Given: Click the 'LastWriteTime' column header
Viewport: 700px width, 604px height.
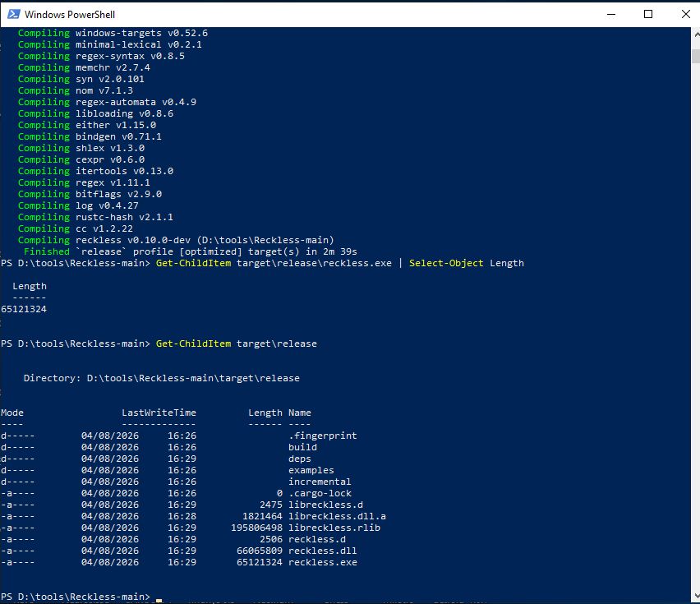Looking at the screenshot, I should [x=159, y=413].
